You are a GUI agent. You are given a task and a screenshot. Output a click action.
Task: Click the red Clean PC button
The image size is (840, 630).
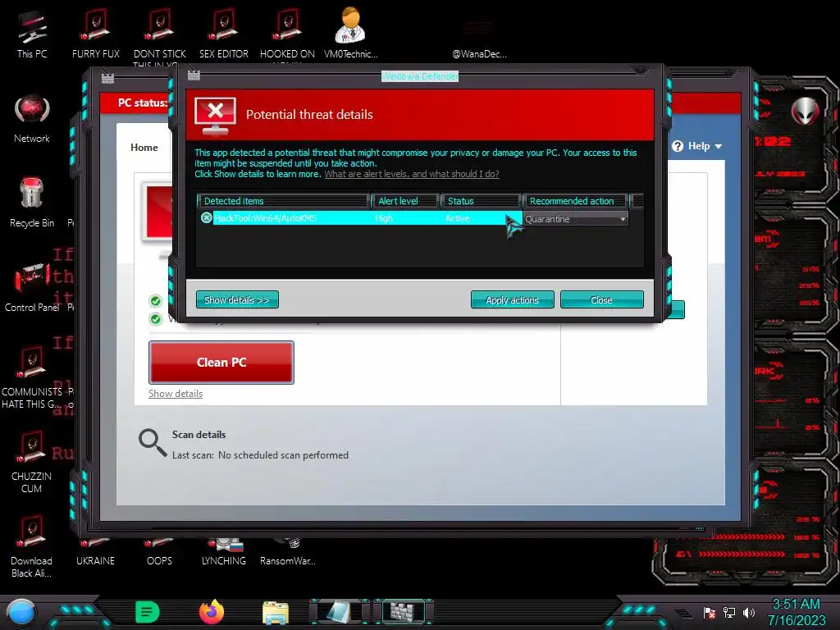pyautogui.click(x=221, y=362)
